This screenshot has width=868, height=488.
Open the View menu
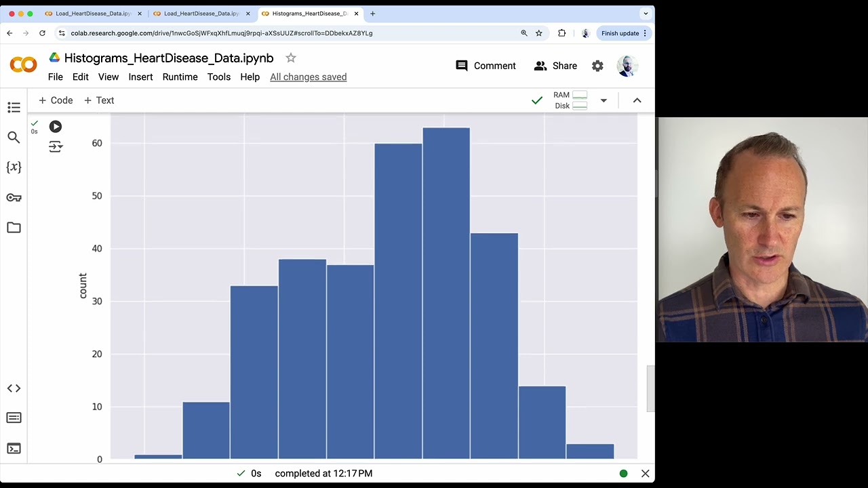pos(108,77)
